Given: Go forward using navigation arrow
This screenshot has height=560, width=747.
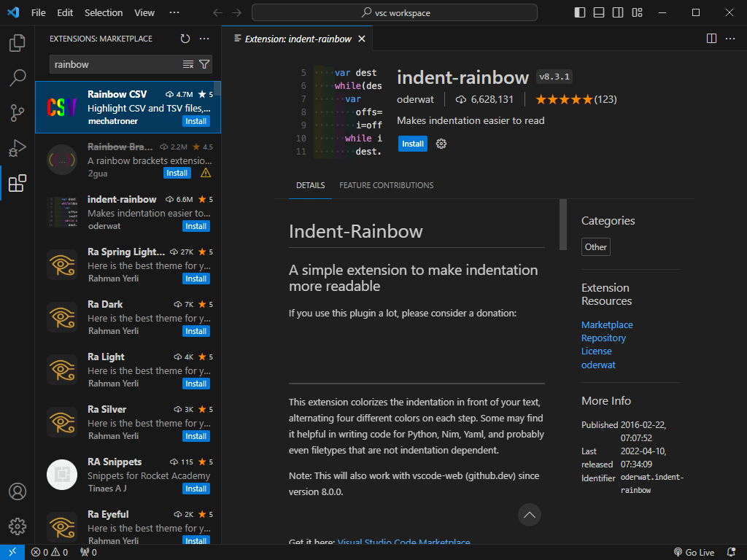Looking at the screenshot, I should [x=237, y=13].
